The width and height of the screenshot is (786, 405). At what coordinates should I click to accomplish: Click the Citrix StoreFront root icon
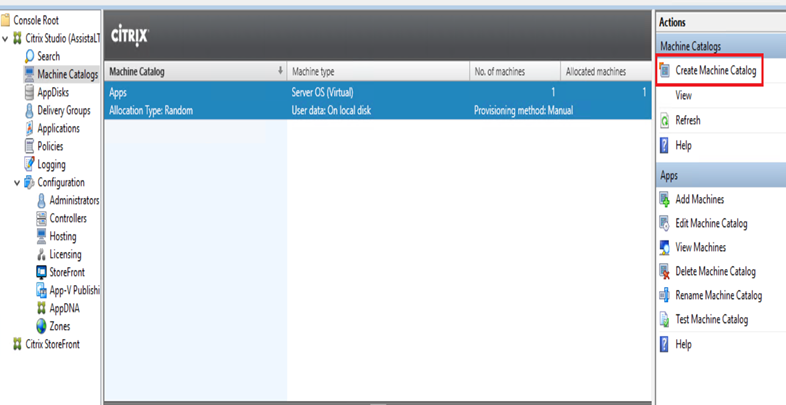click(18, 344)
